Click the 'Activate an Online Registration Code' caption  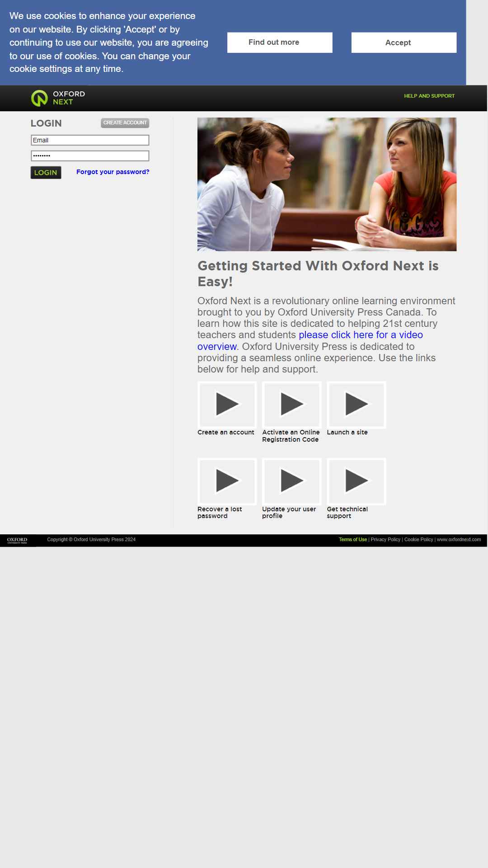point(291,436)
